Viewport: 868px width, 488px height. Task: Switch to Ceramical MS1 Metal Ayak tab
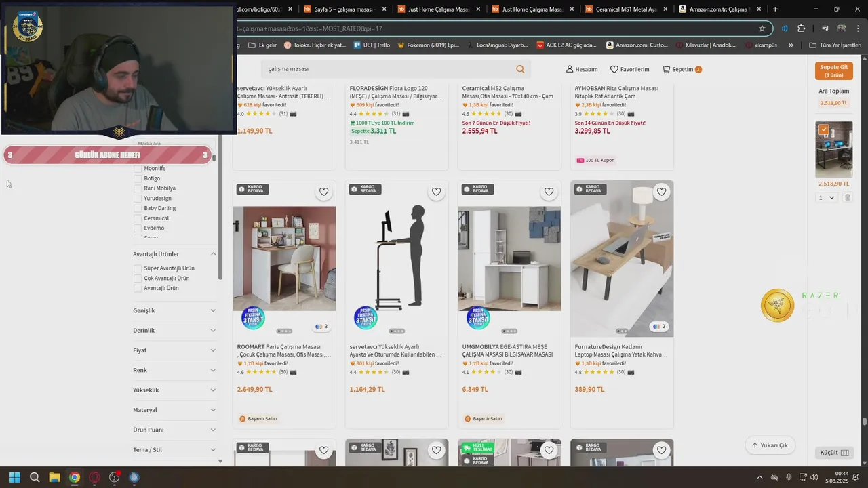627,9
